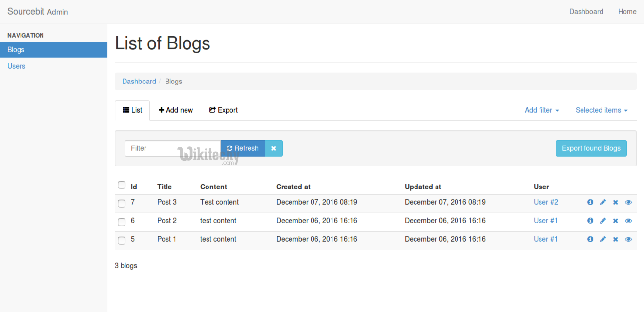The image size is (644, 312).
Task: Delete Post 1 using its X icon
Action: coord(616,239)
